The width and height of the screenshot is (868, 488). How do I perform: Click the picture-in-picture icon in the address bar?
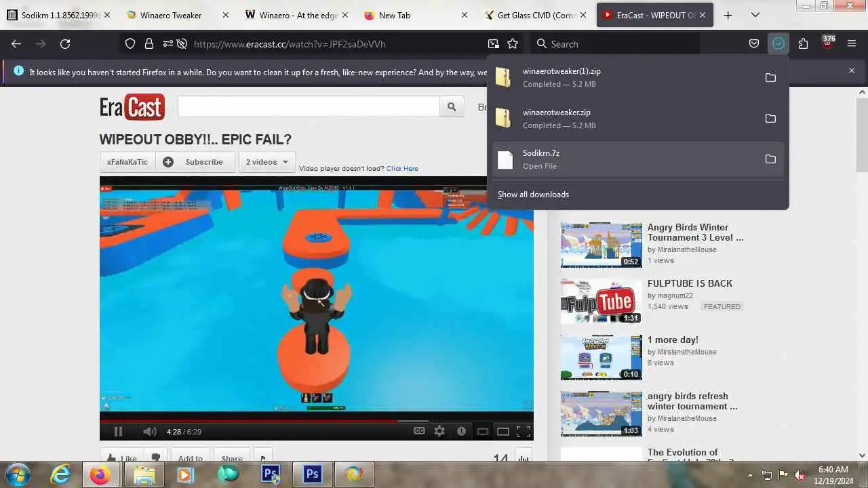click(493, 43)
